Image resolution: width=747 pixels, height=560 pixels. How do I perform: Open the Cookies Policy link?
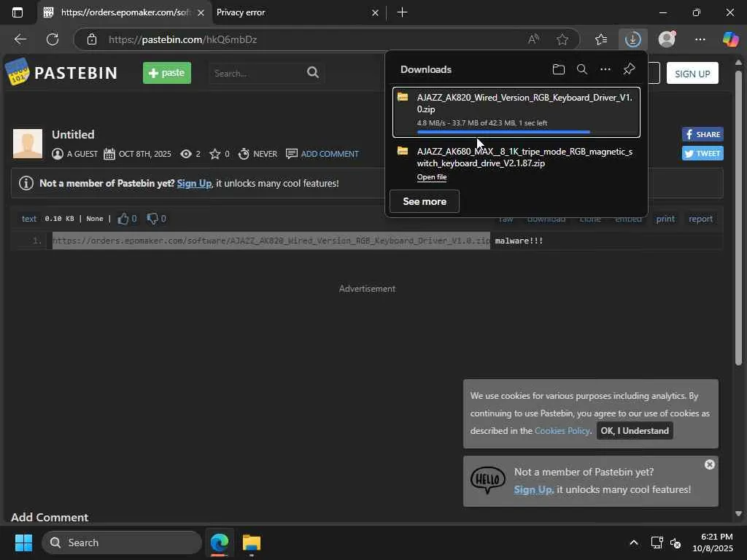pyautogui.click(x=562, y=430)
